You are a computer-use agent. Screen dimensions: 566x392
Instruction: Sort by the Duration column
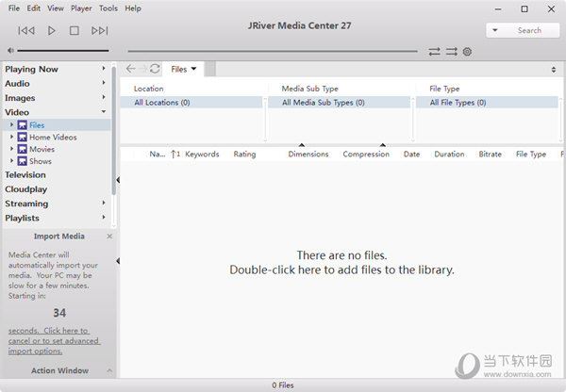click(x=449, y=155)
